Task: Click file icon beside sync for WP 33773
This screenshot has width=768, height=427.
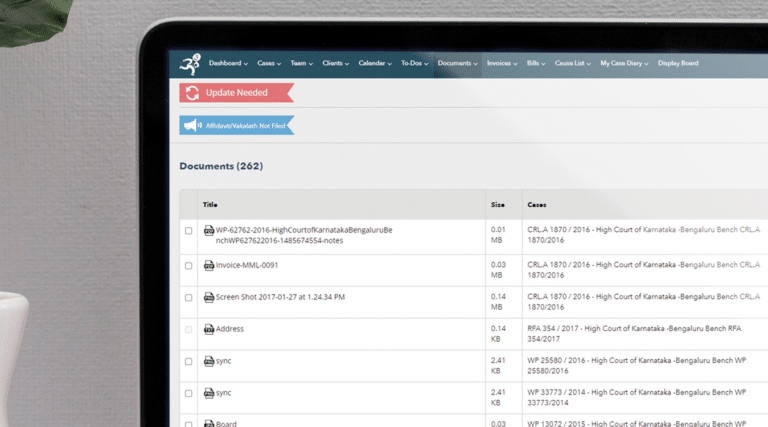Action: click(x=209, y=393)
